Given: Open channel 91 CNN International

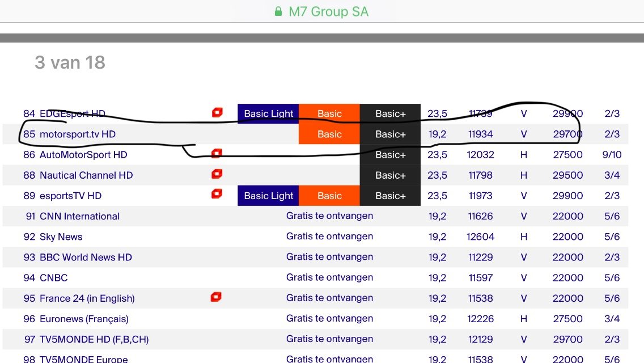Looking at the screenshot, I should pyautogui.click(x=73, y=216).
